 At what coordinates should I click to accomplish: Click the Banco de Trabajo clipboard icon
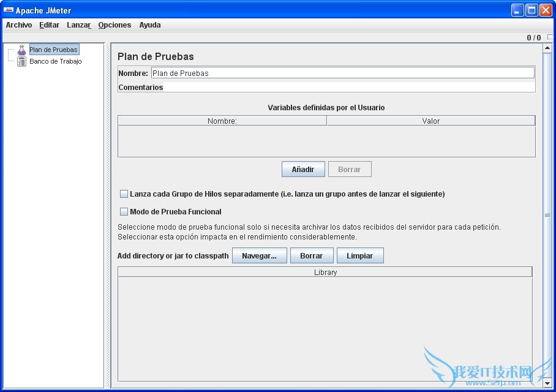click(22, 61)
